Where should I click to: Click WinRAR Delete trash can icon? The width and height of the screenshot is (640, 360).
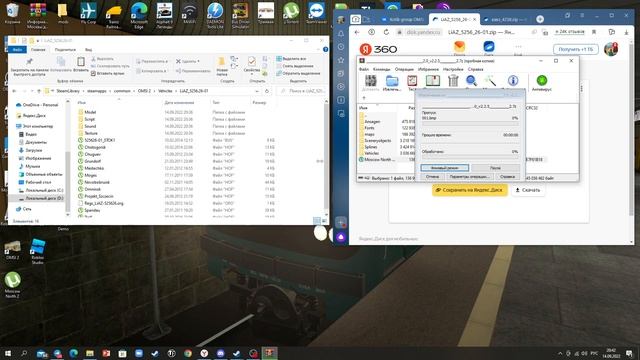tap(453, 80)
